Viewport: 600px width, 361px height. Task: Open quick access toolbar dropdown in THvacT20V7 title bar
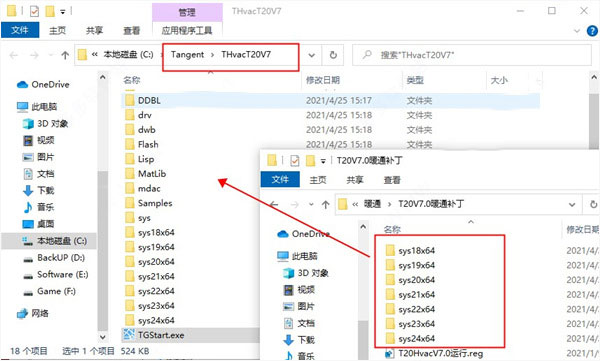(x=62, y=12)
